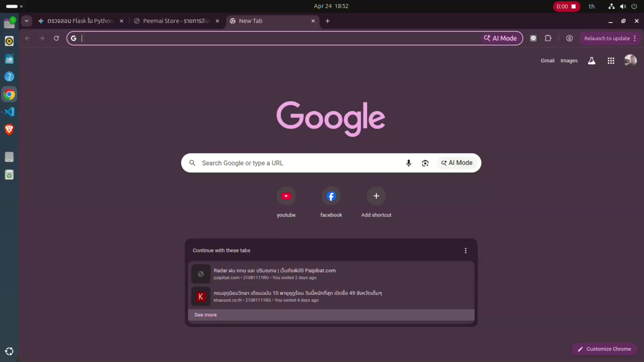Image resolution: width=644 pixels, height=362 pixels.
Task: Open the Gmail link
Action: [x=547, y=61]
